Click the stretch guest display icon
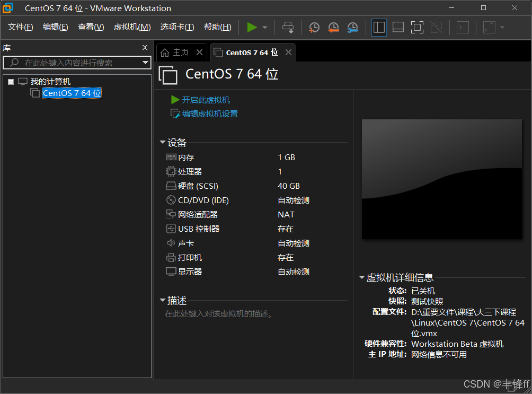Viewport: 532px width, 394px height. pos(489,27)
